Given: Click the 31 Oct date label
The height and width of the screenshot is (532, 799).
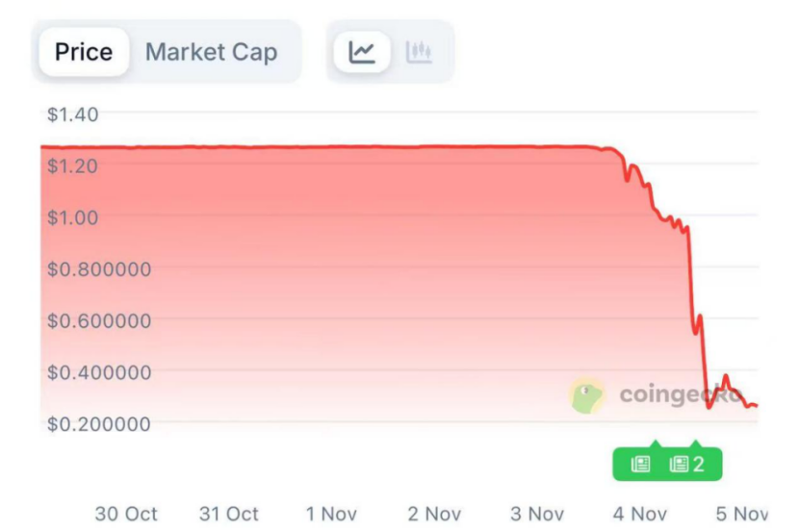Looking at the screenshot, I should click(x=229, y=514).
